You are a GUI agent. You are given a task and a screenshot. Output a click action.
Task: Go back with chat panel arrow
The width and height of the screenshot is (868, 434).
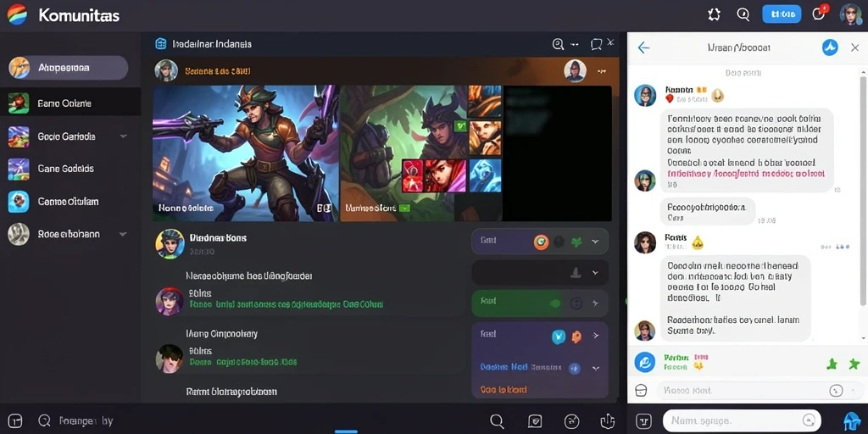coord(643,47)
